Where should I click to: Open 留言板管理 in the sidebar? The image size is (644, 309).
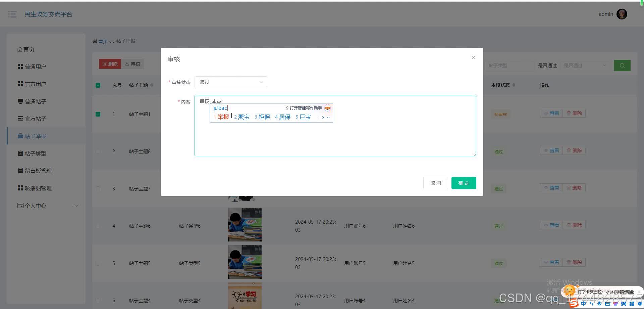click(46, 171)
